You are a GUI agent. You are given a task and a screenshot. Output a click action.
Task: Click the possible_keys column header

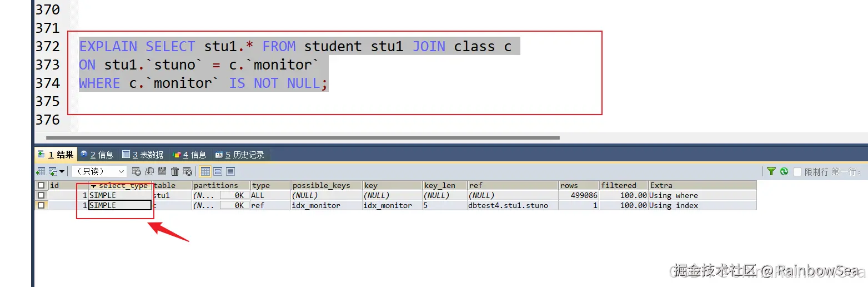coord(327,185)
